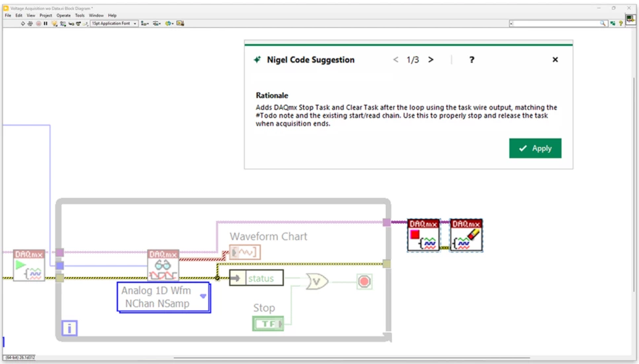Click the Abort Execution red circle icon

click(x=38, y=24)
